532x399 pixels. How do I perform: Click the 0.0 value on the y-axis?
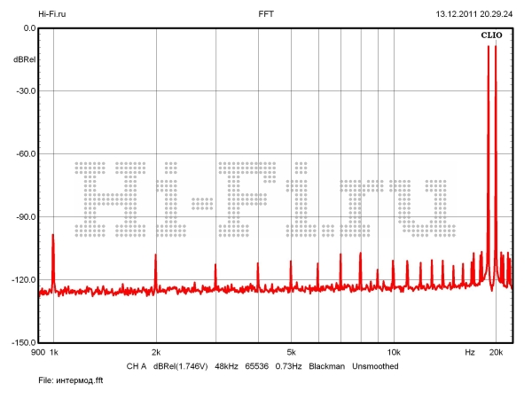[x=27, y=28]
